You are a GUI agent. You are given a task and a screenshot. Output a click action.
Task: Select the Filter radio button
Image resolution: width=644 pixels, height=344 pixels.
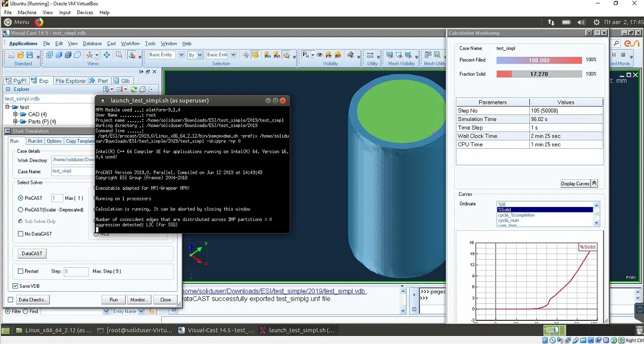click(8, 311)
